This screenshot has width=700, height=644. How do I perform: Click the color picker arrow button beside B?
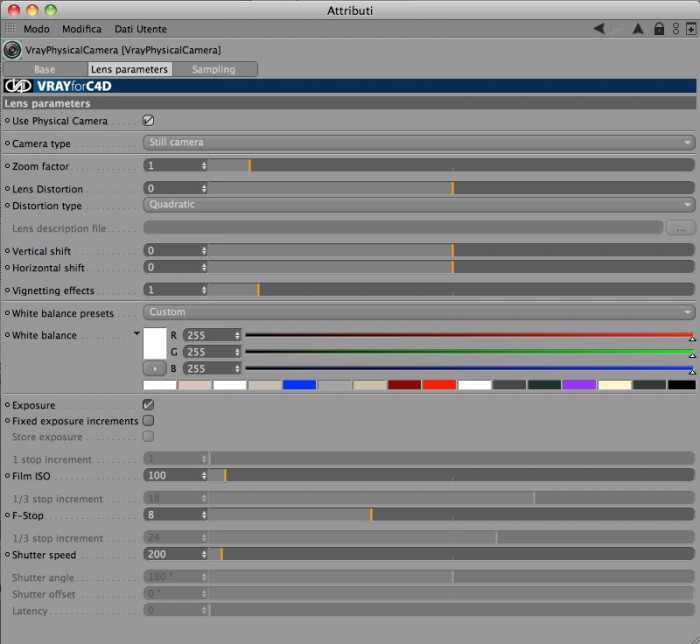pos(154,369)
